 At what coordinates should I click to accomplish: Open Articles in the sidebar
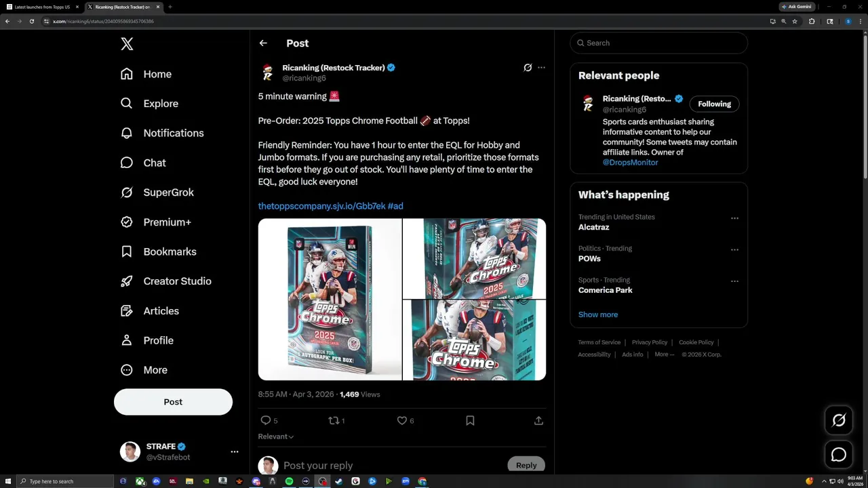point(150,311)
